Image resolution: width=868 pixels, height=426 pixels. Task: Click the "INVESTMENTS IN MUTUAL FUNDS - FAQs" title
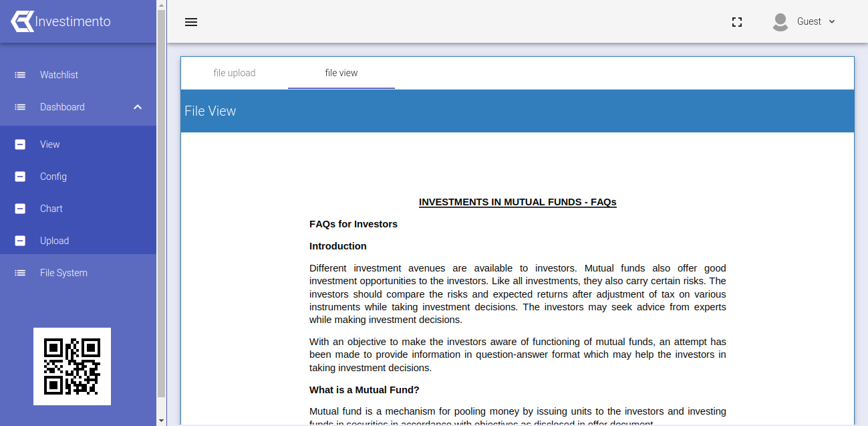(518, 202)
